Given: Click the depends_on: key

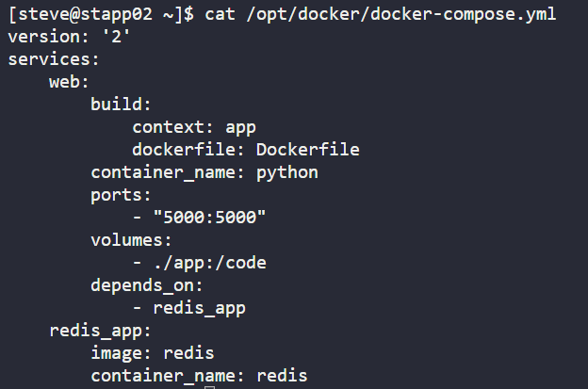Looking at the screenshot, I should 147,285.
